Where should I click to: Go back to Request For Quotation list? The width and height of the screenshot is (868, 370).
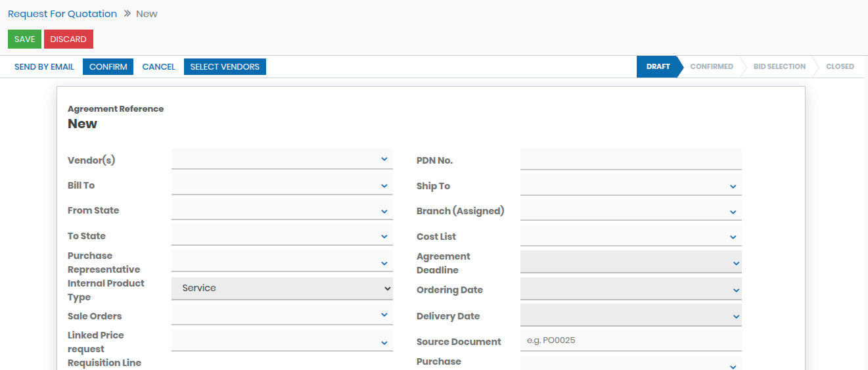coord(62,14)
